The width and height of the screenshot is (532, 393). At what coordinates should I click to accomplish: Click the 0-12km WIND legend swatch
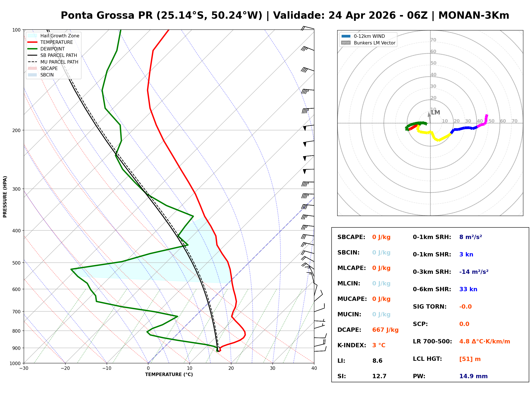[346, 36]
